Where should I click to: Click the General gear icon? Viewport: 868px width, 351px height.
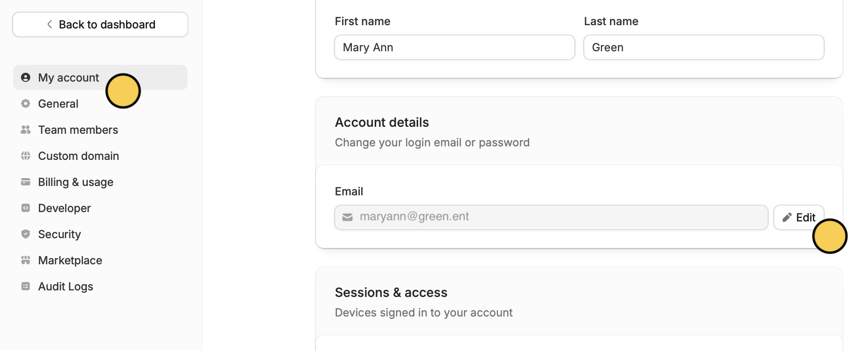pyautogui.click(x=26, y=103)
